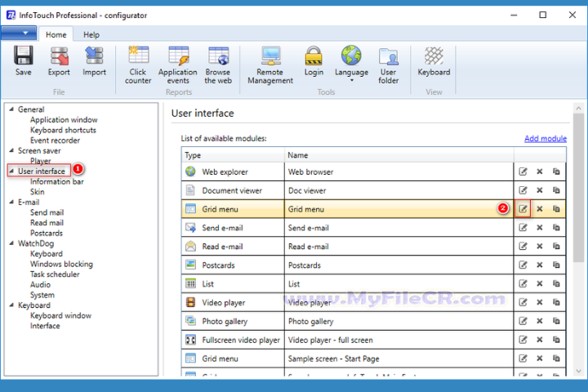The height and width of the screenshot is (392, 588).
Task: Select Send mail in tree
Action: pyautogui.click(x=47, y=212)
